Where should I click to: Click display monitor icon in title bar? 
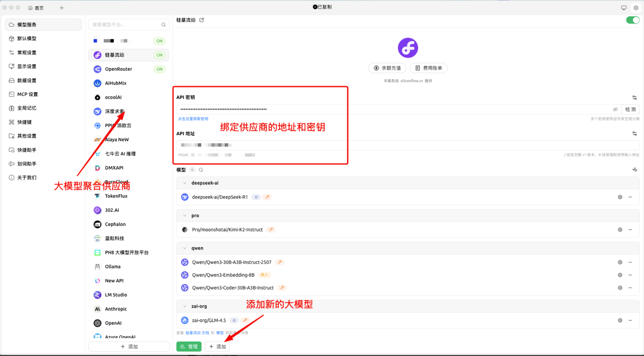click(x=624, y=8)
